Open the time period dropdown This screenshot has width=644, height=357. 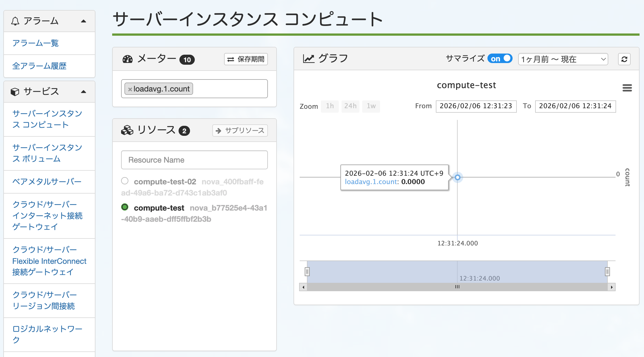[x=563, y=59]
